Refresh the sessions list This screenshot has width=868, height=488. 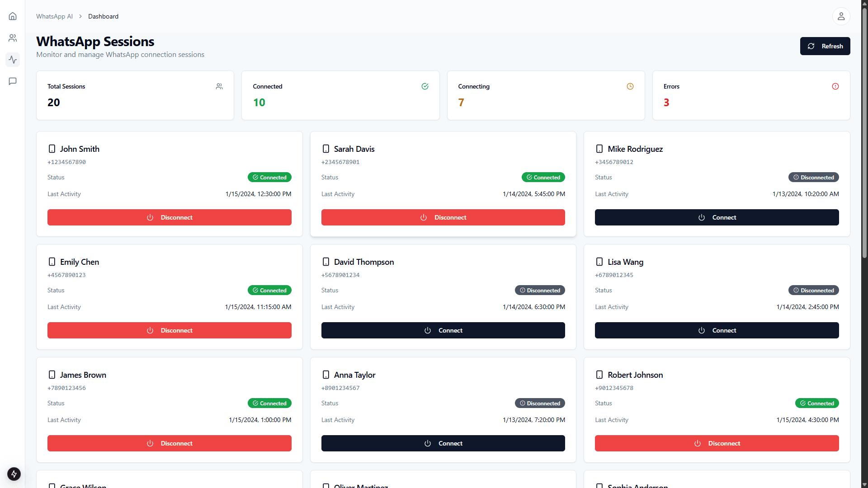tap(825, 46)
